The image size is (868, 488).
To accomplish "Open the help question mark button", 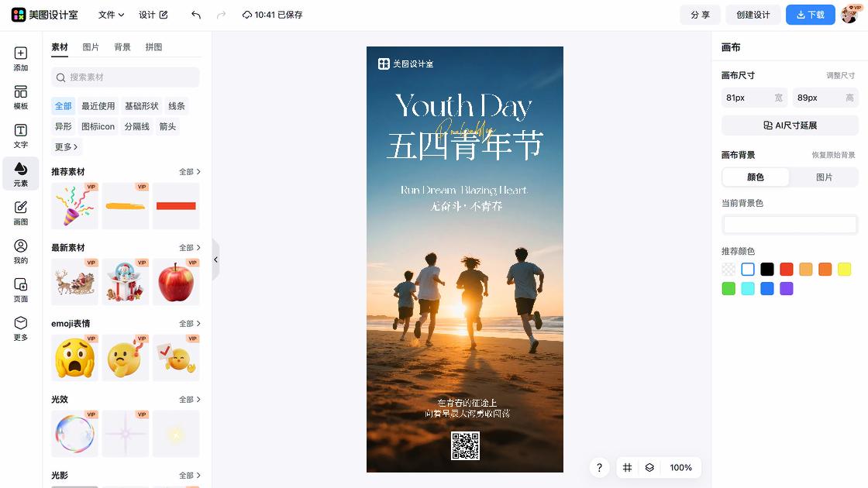I will (600, 468).
